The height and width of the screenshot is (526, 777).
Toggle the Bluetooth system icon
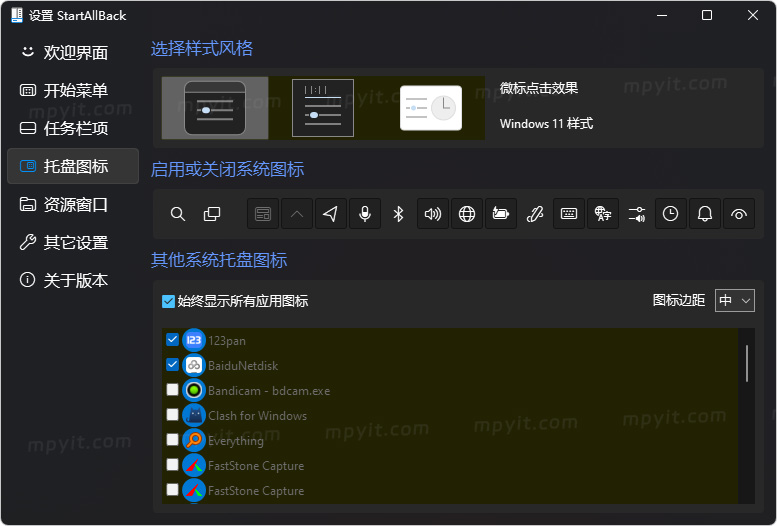pyautogui.click(x=399, y=214)
